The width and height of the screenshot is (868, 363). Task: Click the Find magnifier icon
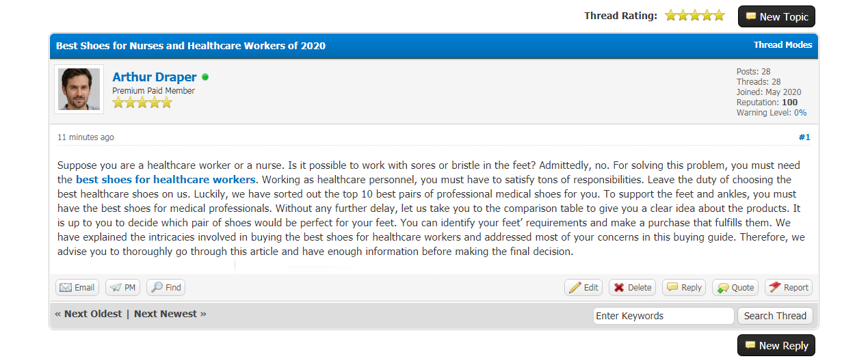pos(157,288)
